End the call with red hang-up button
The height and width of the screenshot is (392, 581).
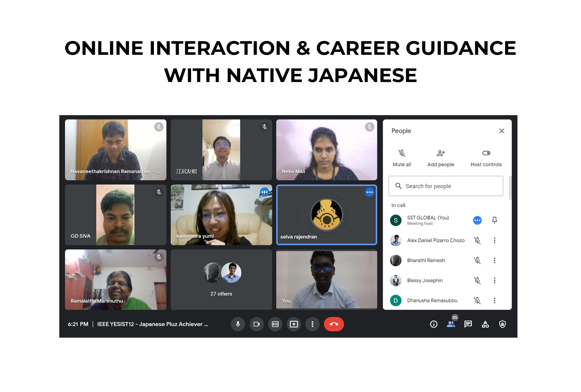click(x=334, y=324)
